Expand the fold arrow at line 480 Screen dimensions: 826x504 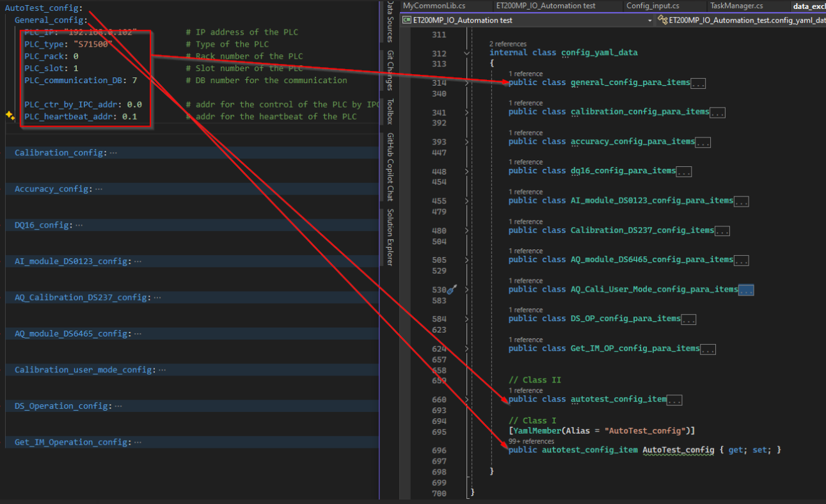point(466,230)
